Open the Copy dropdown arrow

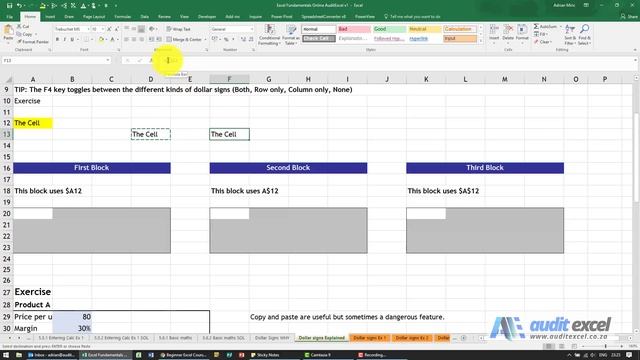pyautogui.click(x=36, y=34)
